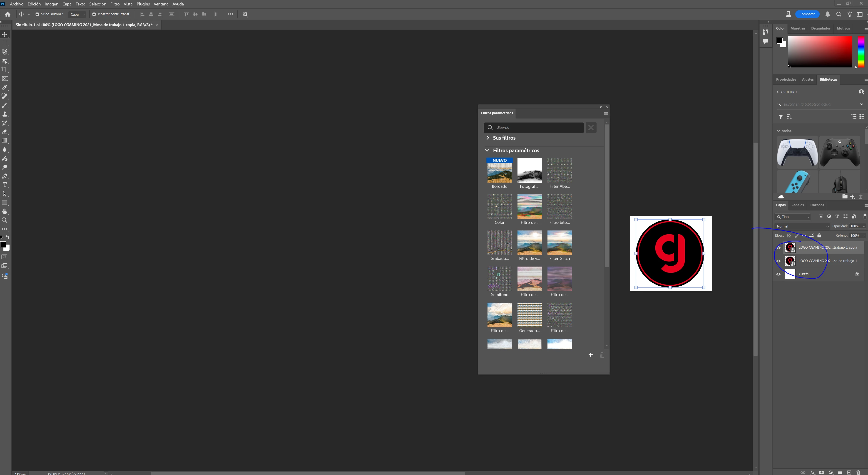Select the Pen tool
This screenshot has height=475, width=868.
5,176
